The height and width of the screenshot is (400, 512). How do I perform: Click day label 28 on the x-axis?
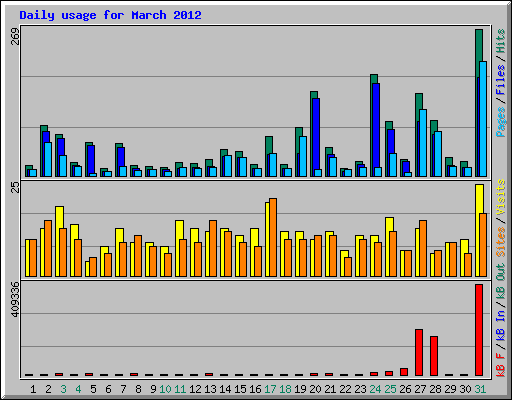coord(435,389)
